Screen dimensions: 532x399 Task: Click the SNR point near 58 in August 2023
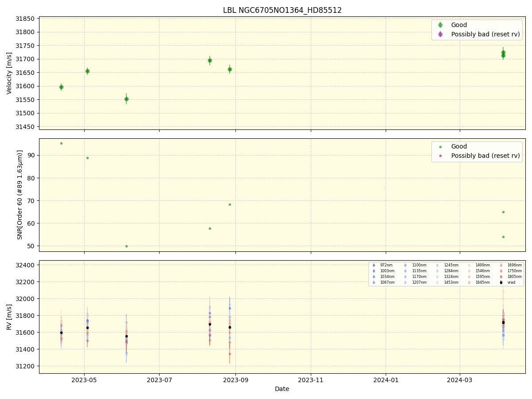point(210,228)
